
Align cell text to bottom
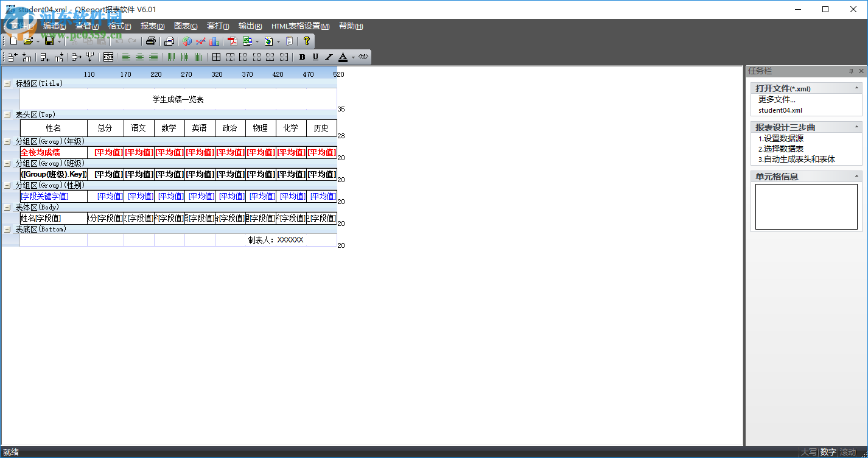(198, 57)
